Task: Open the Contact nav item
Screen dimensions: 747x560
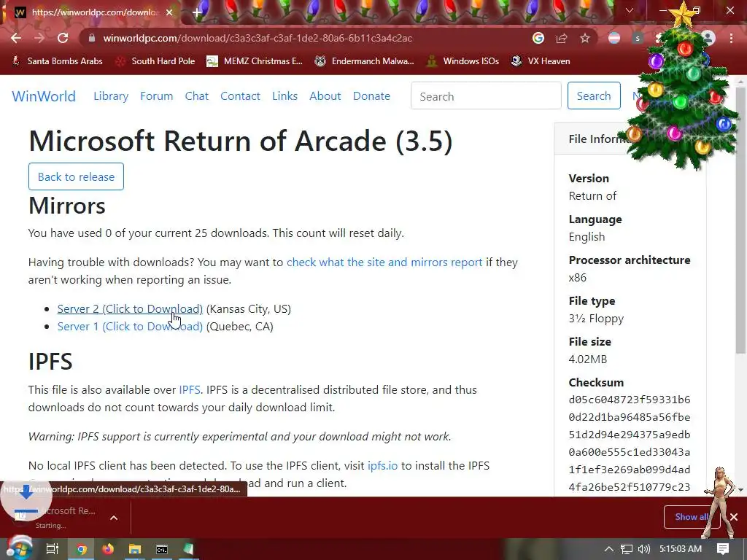Action: pos(240,96)
